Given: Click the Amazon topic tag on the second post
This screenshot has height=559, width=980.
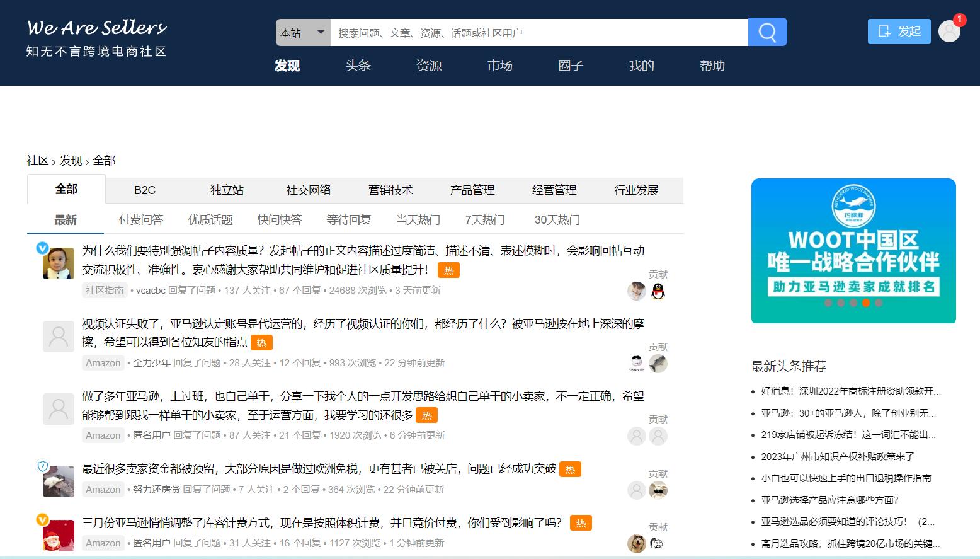Looking at the screenshot, I should (103, 362).
